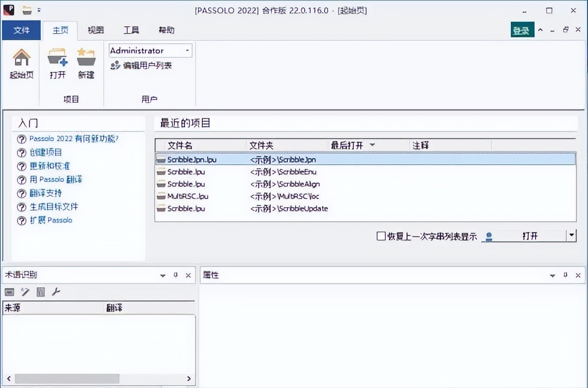Screen dimensions: 588x388
Task: Open the 术语识别 panel options dropdown arrow
Action: 163,275
